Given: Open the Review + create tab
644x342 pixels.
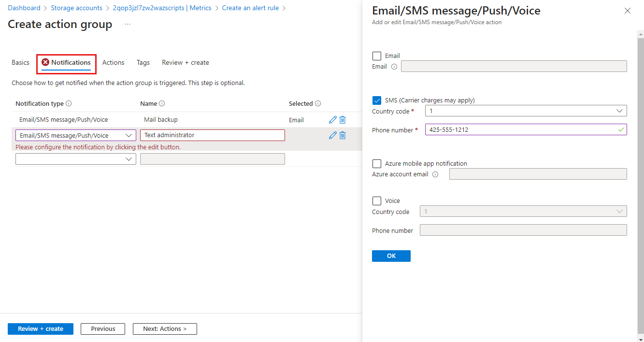Looking at the screenshot, I should [x=186, y=63].
